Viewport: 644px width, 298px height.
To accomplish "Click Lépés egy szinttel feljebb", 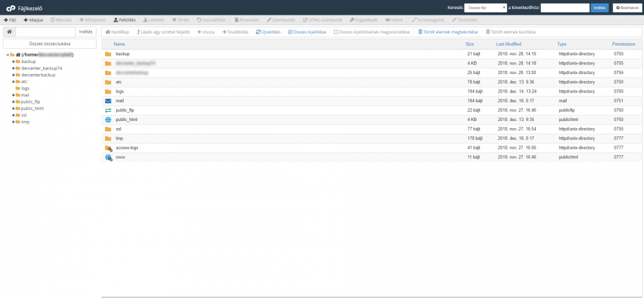I will (163, 32).
